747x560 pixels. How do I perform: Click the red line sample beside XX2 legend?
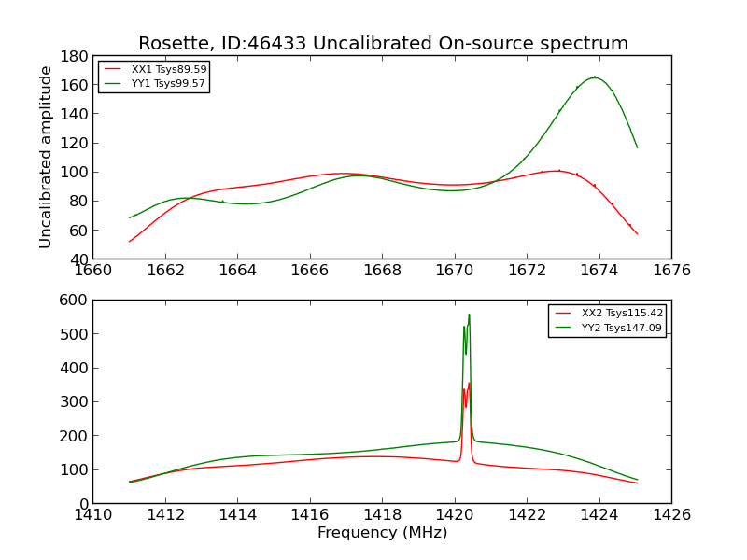[563, 313]
